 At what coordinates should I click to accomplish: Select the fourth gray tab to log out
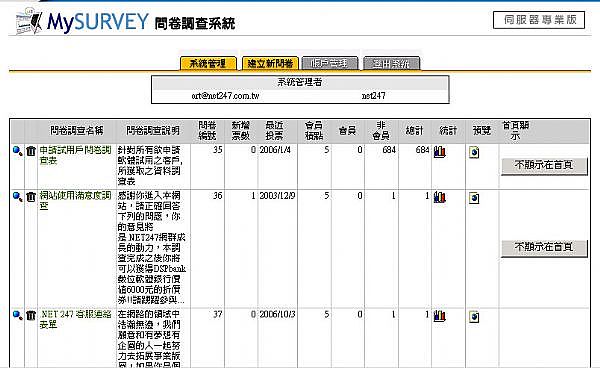391,64
